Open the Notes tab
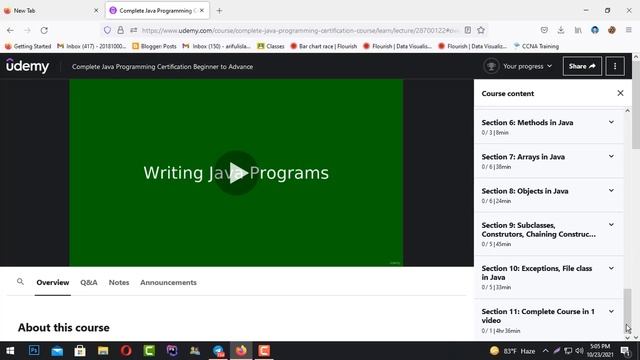 [119, 282]
